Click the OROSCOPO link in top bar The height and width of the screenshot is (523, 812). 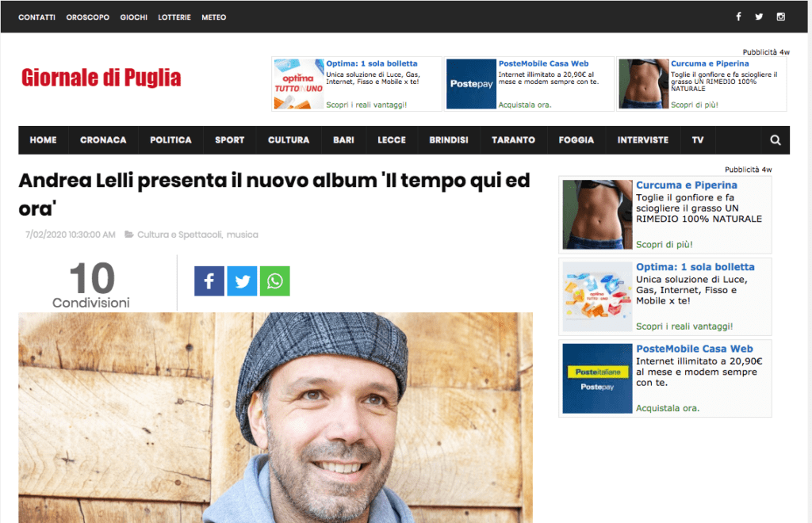pos(87,17)
